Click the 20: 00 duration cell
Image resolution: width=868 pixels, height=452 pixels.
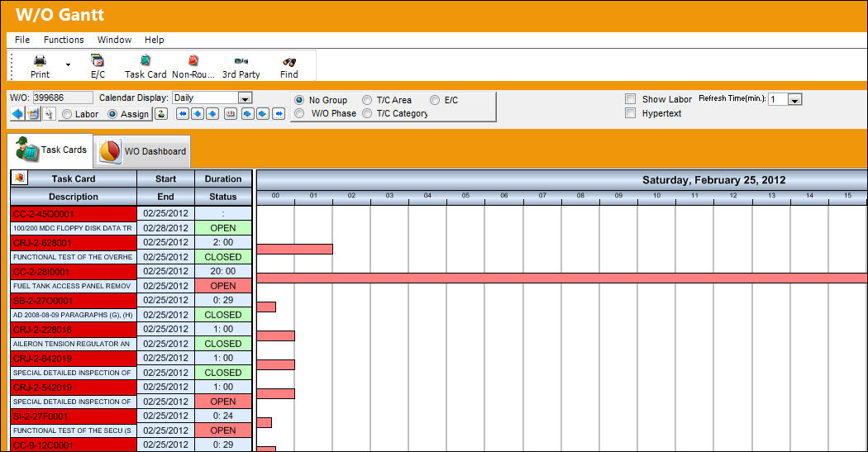click(223, 271)
